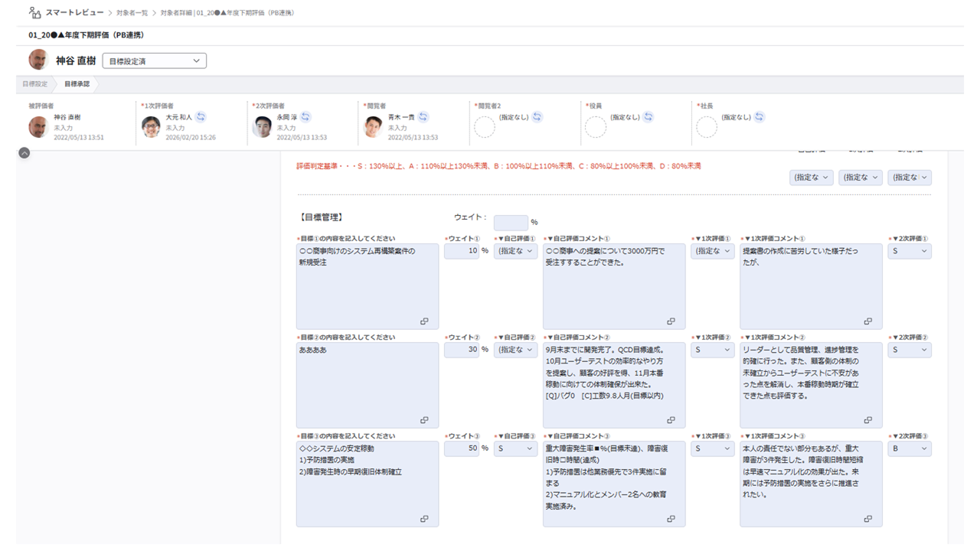Open the popout icon on 自己評価コメント③ field
The image size is (980, 551).
click(671, 518)
